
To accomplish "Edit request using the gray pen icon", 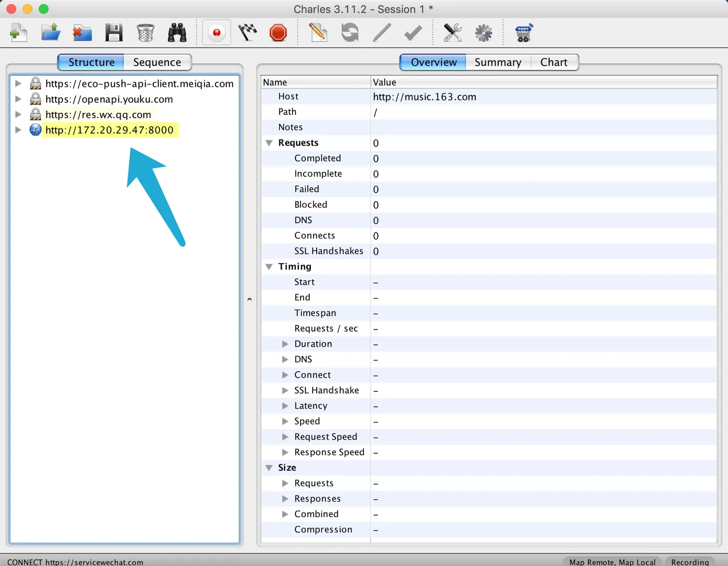I will tap(382, 33).
